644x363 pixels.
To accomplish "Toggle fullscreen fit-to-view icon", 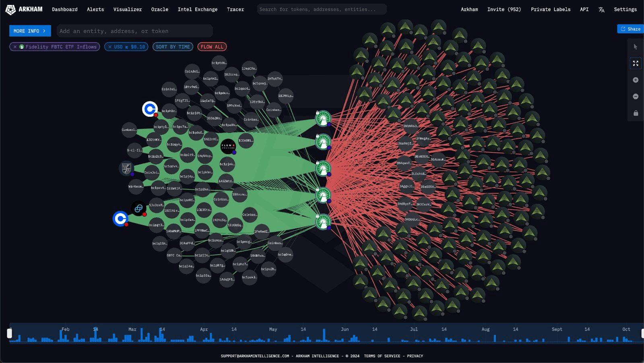I will [636, 63].
